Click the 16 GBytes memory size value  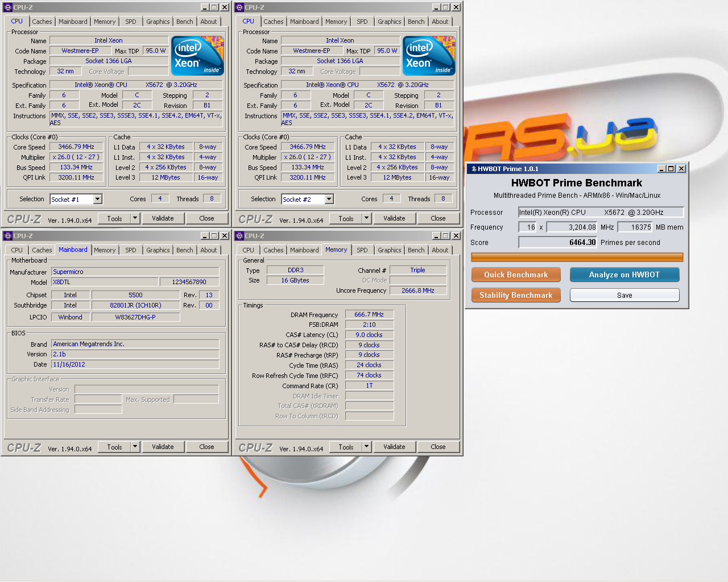295,280
